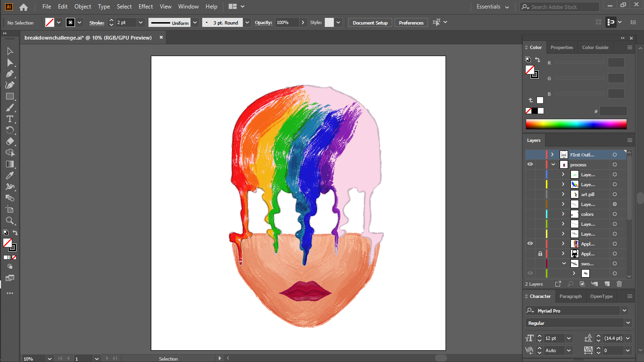Select the Artboard tool
The height and width of the screenshot is (362, 644).
coord(10,209)
